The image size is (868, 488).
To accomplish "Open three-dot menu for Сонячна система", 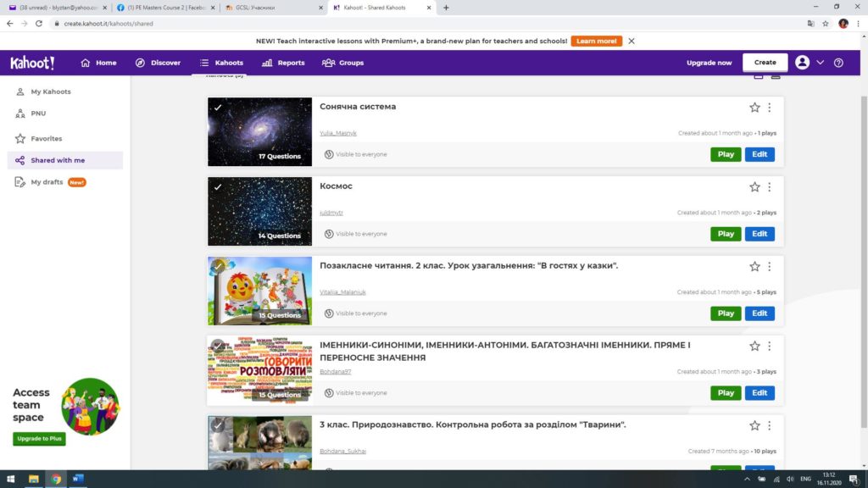I will 770,108.
